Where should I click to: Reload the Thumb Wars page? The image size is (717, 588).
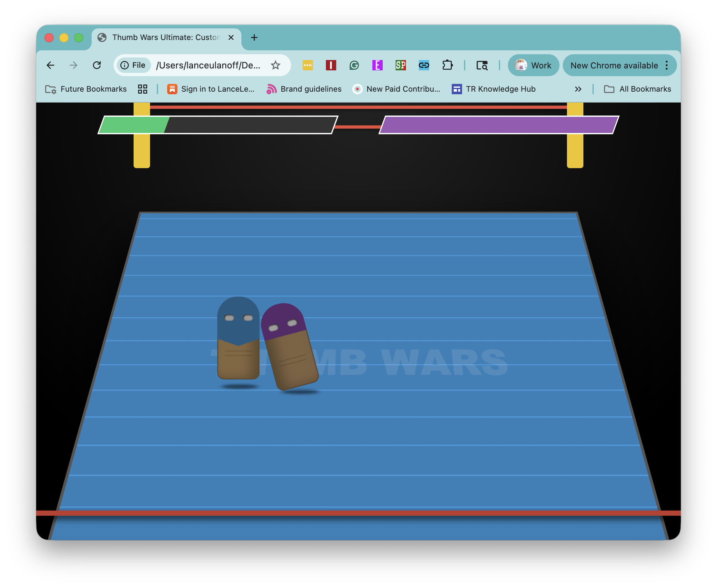tap(97, 65)
